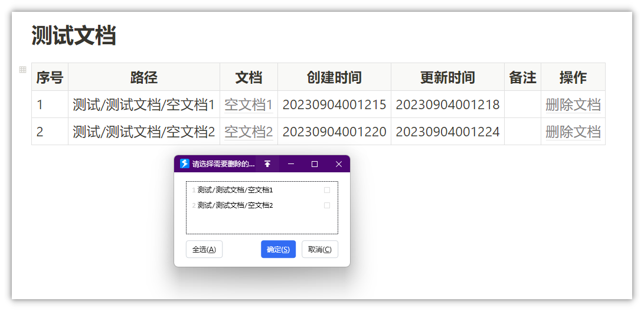Click the 序号 column header
The image size is (644, 311).
[50, 77]
